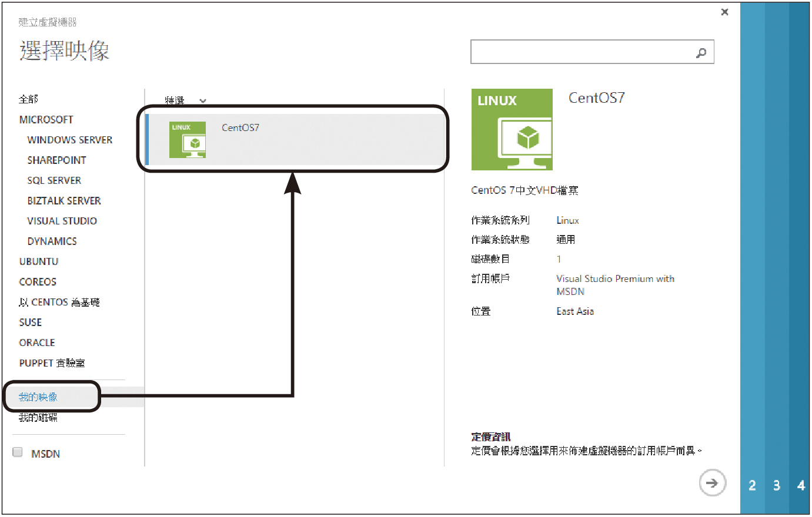Choose the DYNAMICS category

click(52, 241)
